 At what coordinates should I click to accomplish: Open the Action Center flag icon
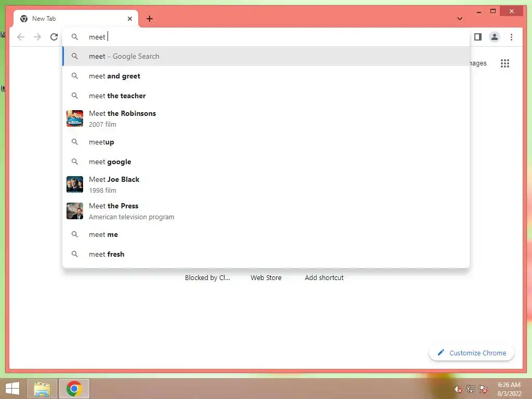click(483, 389)
